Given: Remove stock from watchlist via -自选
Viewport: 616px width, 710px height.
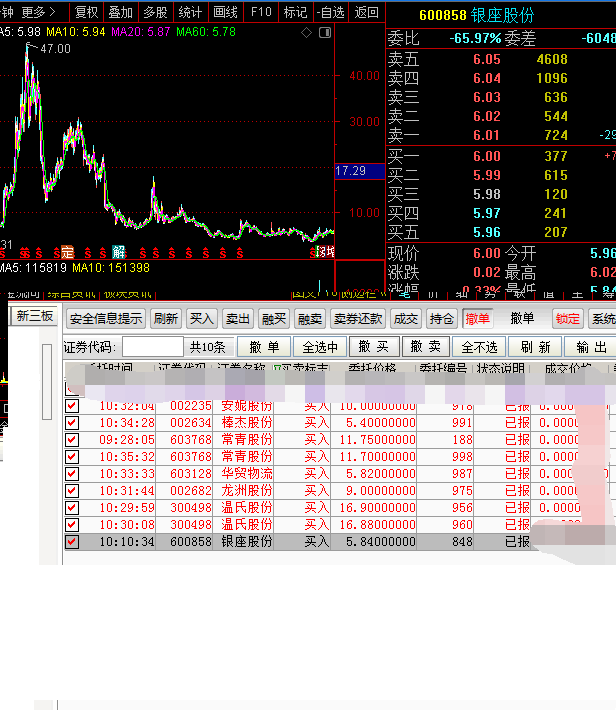Looking at the screenshot, I should point(331,12).
